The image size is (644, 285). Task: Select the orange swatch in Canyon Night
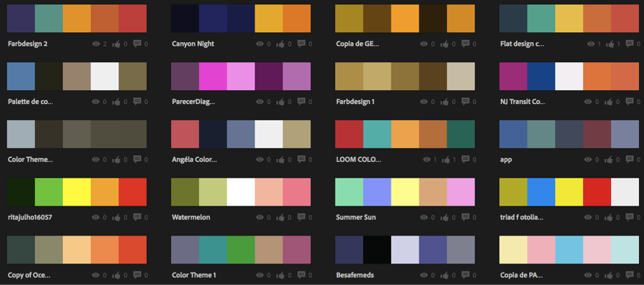pos(296,19)
